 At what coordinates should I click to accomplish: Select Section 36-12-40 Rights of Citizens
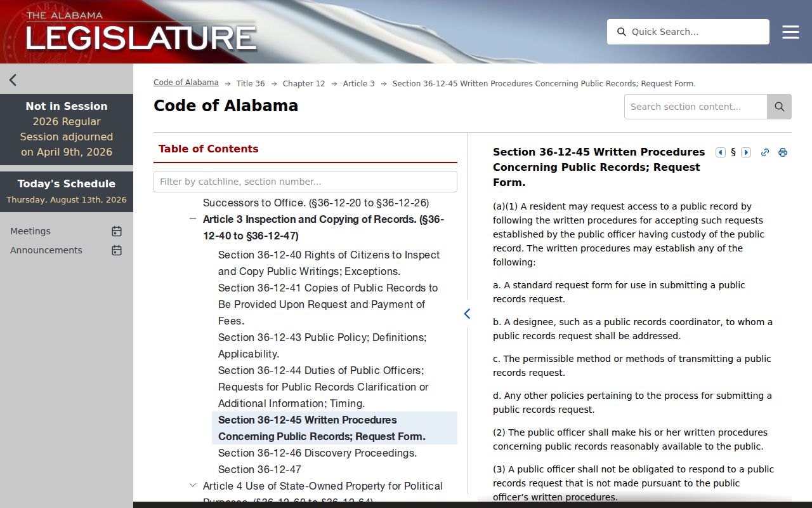pyautogui.click(x=334, y=263)
